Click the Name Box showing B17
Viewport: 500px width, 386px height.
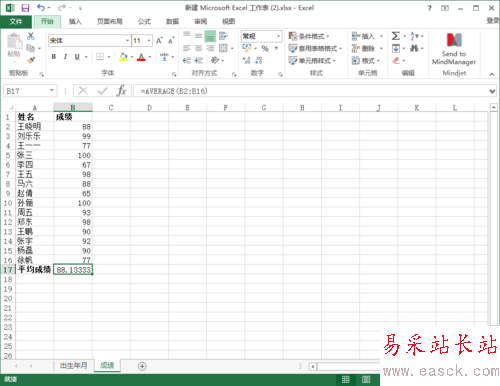click(x=30, y=91)
